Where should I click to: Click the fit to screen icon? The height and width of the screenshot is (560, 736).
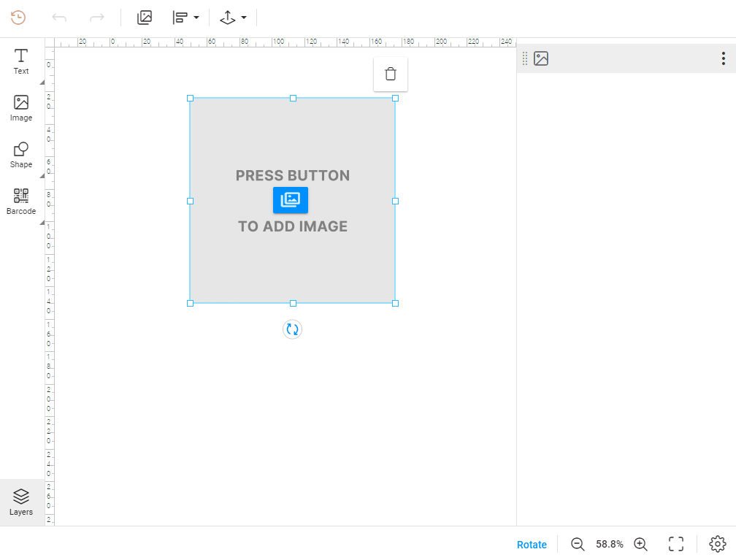(x=676, y=545)
